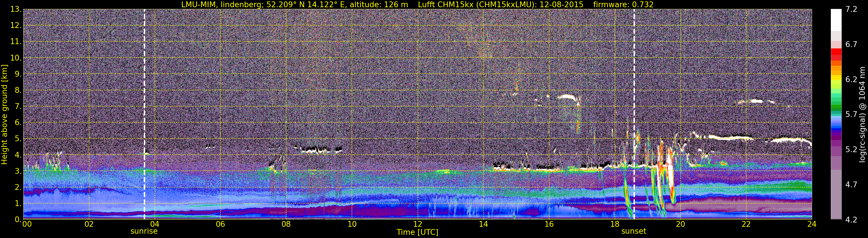Click the white dashed sunset marker line
This screenshot has height=238, width=868.
634,115
